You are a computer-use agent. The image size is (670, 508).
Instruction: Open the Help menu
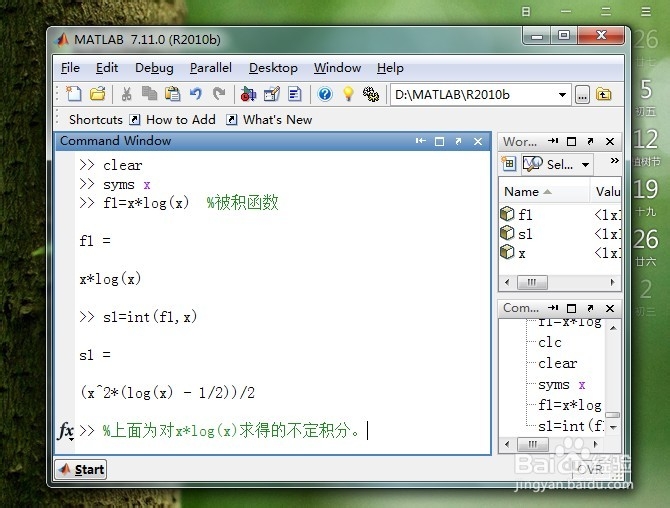click(390, 68)
